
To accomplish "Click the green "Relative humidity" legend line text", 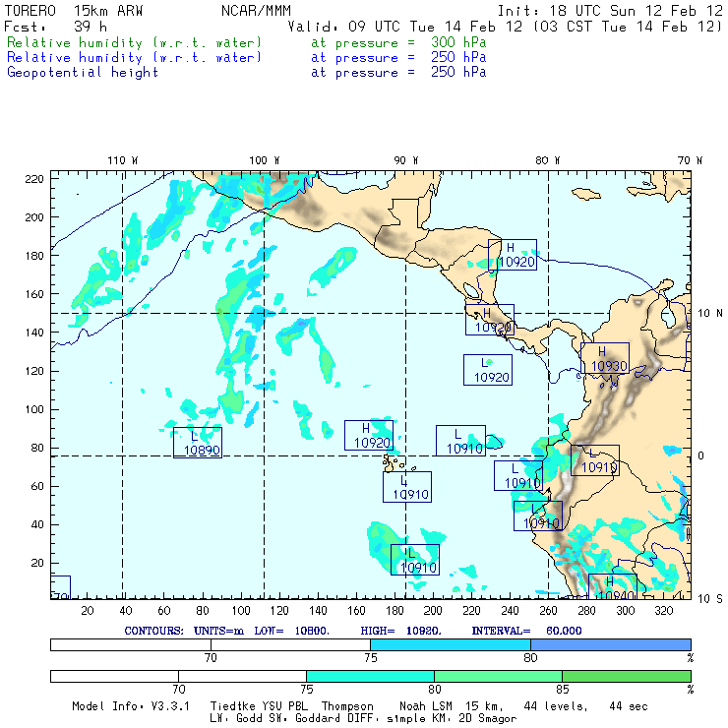I will [134, 42].
